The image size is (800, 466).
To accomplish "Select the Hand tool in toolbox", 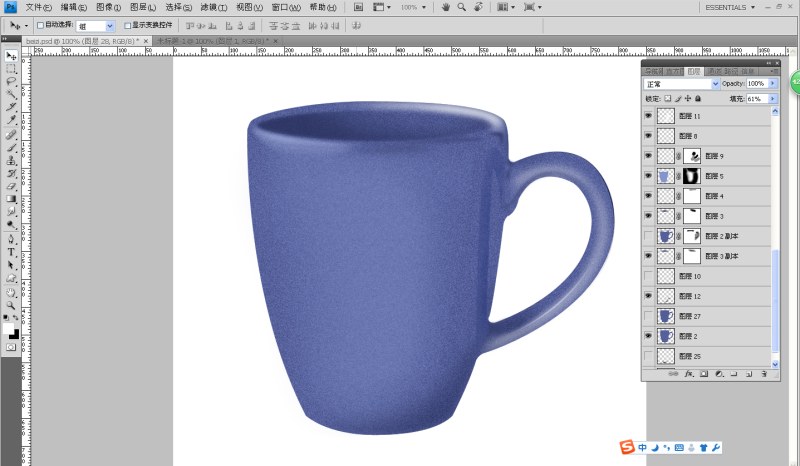I will [x=11, y=293].
